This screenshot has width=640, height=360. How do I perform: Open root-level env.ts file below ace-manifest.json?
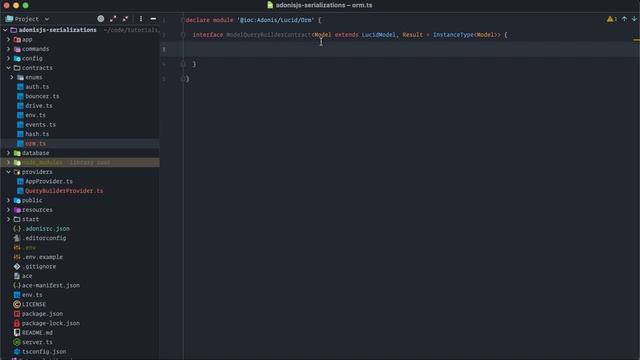coord(32,295)
